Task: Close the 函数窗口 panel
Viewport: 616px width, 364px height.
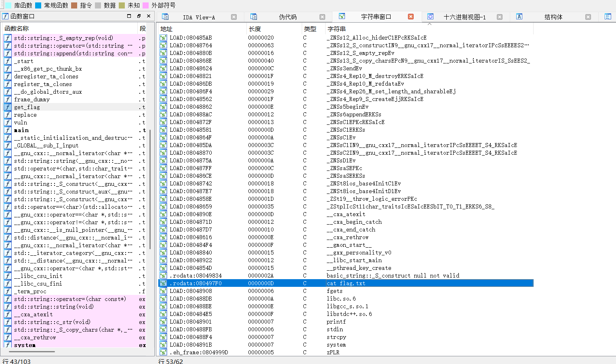Action: tap(149, 16)
